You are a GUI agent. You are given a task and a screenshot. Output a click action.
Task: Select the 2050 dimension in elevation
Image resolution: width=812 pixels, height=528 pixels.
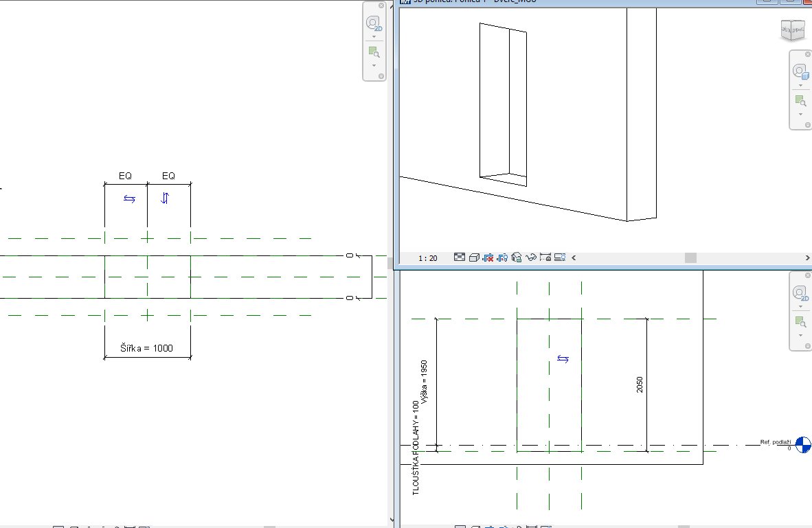tap(640, 384)
